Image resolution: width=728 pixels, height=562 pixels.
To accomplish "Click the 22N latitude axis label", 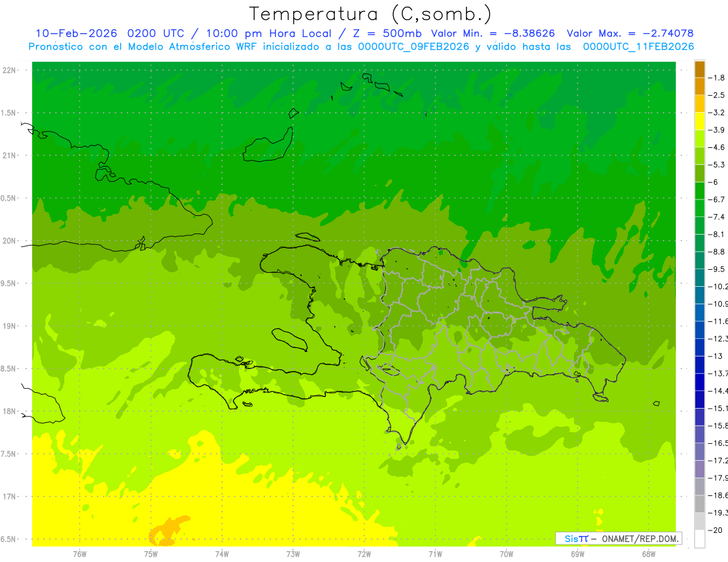I will (10, 70).
